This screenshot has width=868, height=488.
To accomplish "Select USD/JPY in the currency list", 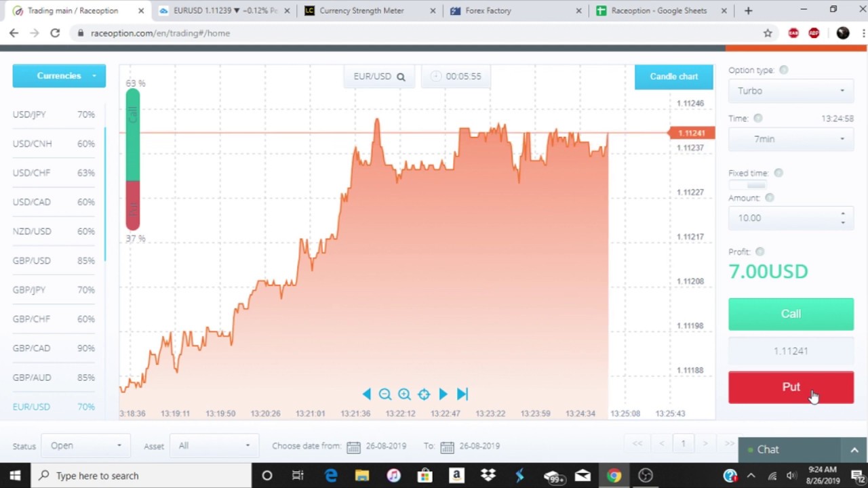I will pyautogui.click(x=54, y=115).
